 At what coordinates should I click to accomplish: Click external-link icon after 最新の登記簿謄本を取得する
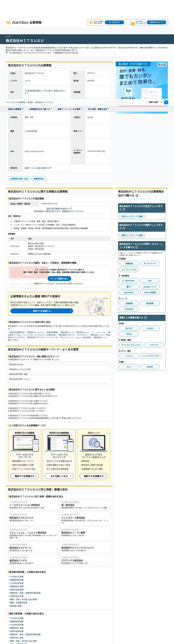coord(71,208)
